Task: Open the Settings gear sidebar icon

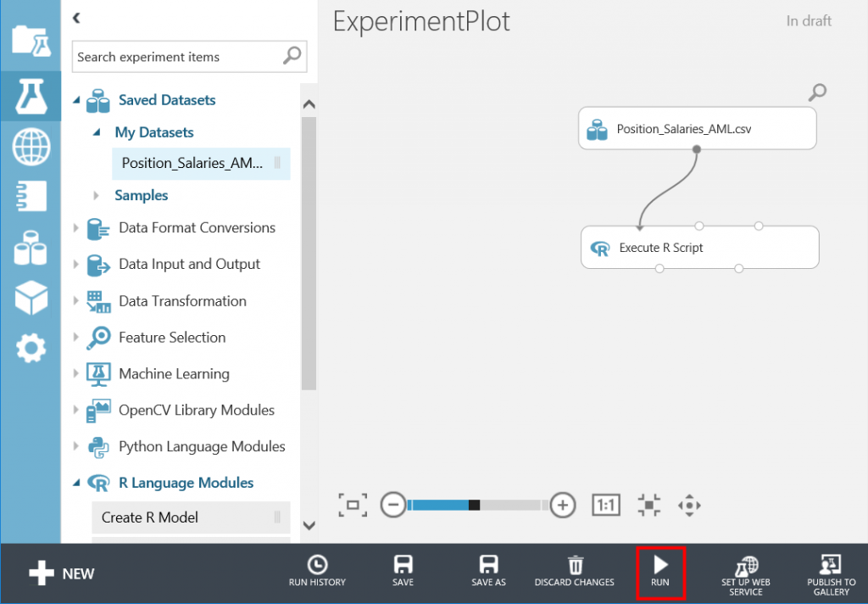Action: coord(31,348)
